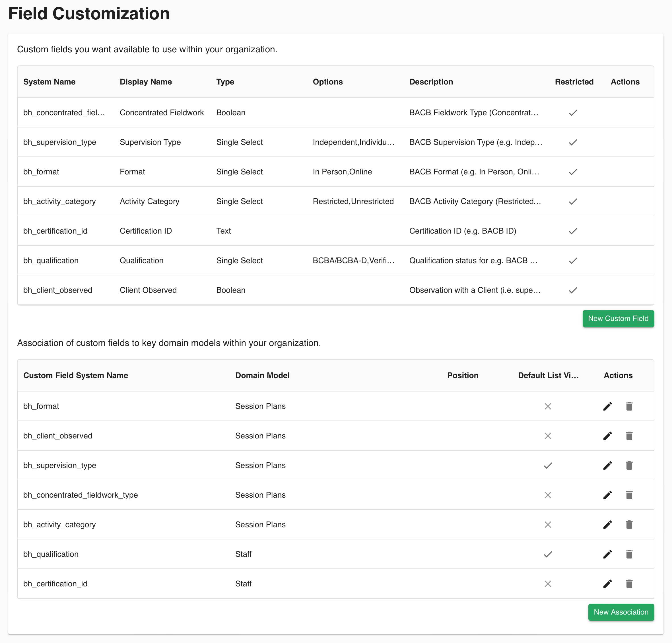Viewport: 672px width, 643px height.
Task: Click the 'Certification ID (e.g. BACB ID)' description
Action: coord(463,231)
